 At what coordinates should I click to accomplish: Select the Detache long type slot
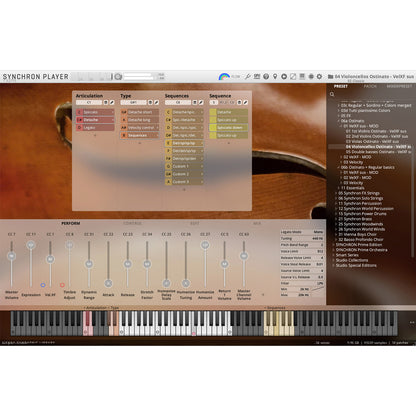point(140,120)
